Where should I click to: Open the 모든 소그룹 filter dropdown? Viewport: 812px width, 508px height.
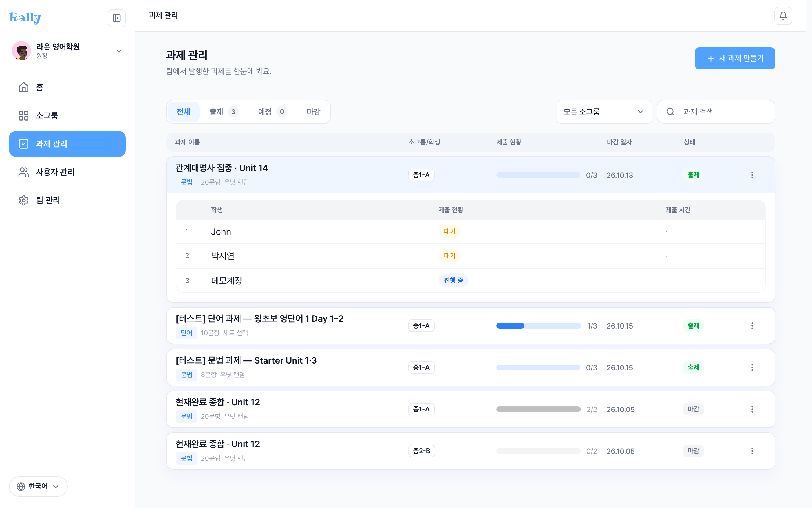tap(604, 112)
